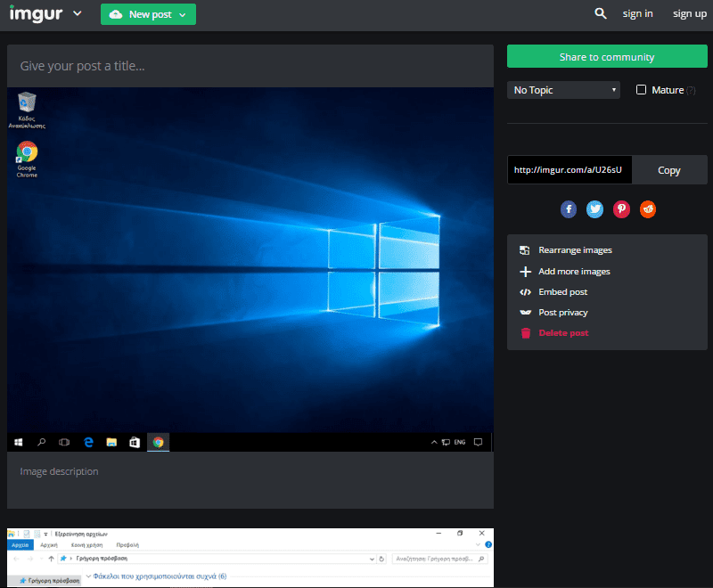Open the No Topic dropdown
The image size is (713, 588).
coord(563,90)
